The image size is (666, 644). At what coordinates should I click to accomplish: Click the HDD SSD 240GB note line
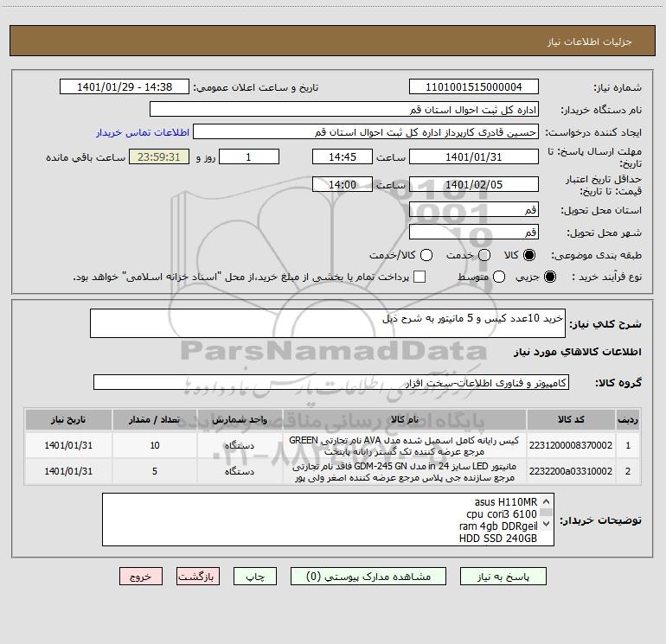[x=498, y=539]
